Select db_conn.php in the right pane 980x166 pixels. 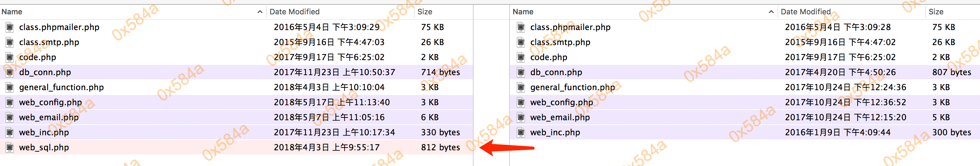[x=556, y=72]
